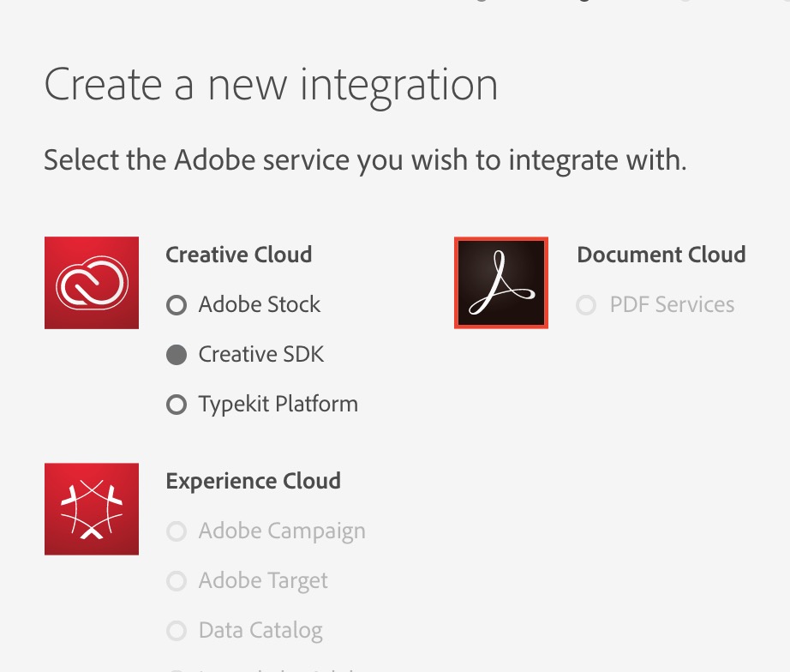The height and width of the screenshot is (672, 790).
Task: Click the Creative Cloud section heading
Action: coord(239,255)
